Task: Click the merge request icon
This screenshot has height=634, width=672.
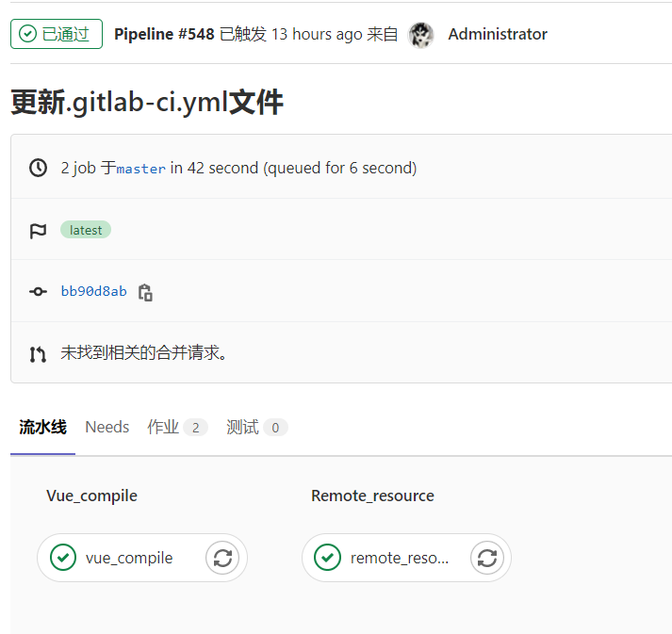Action: pyautogui.click(x=38, y=354)
